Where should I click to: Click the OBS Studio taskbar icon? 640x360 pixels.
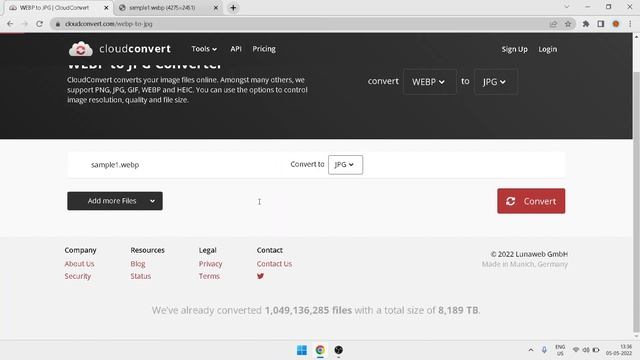point(338,350)
